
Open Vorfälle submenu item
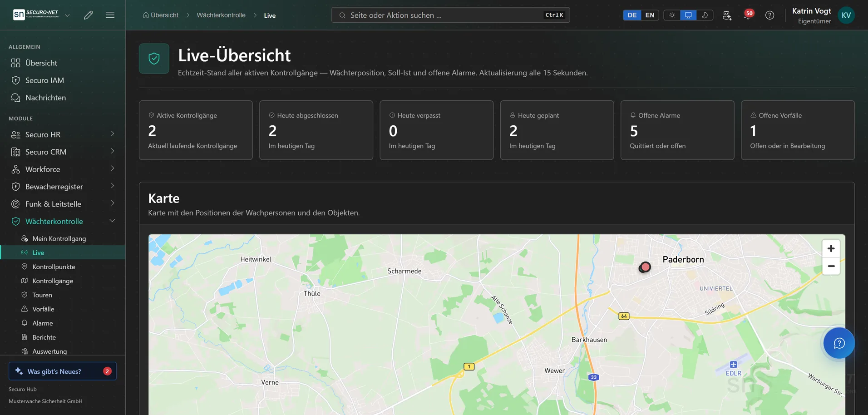coord(63,309)
